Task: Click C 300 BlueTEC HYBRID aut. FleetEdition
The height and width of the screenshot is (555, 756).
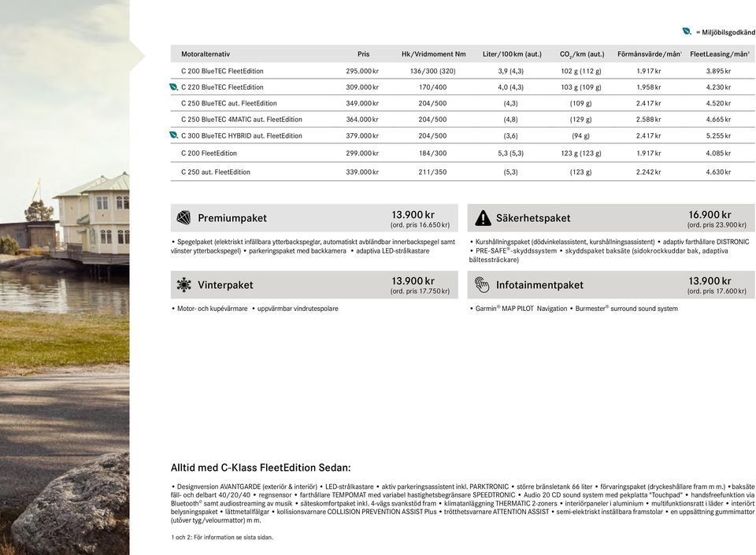Action: [x=242, y=136]
